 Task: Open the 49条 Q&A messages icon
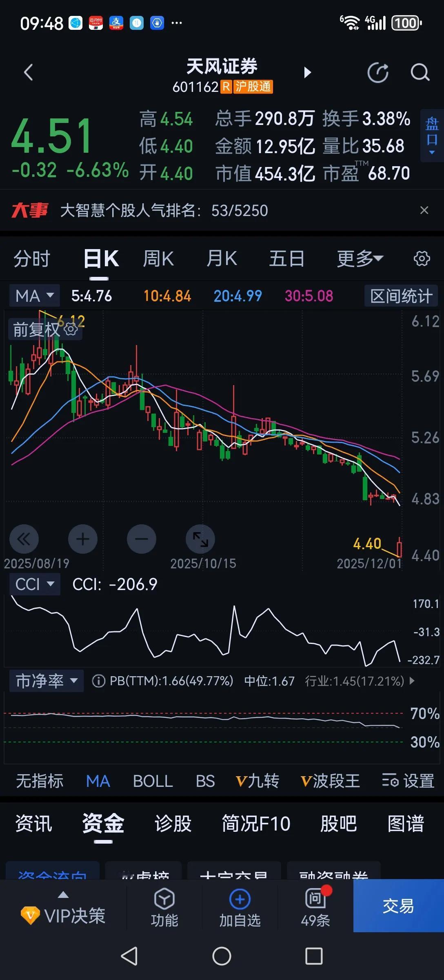coord(315,906)
